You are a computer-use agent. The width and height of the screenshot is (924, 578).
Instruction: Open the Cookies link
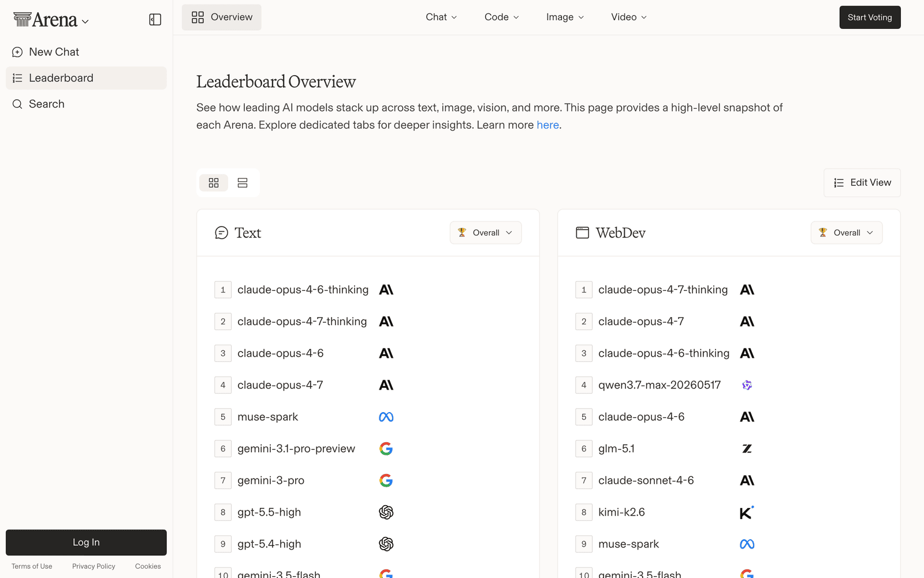point(148,566)
